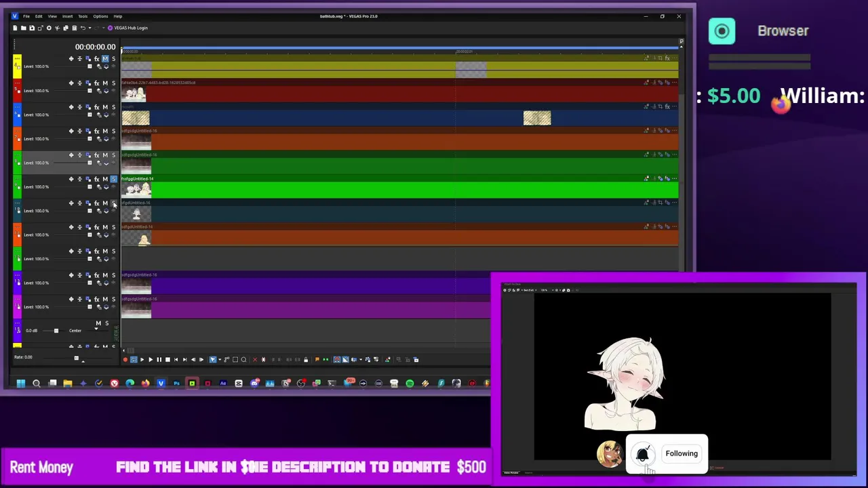Open the Edit menu
This screenshot has height=488, width=868.
[x=39, y=16]
